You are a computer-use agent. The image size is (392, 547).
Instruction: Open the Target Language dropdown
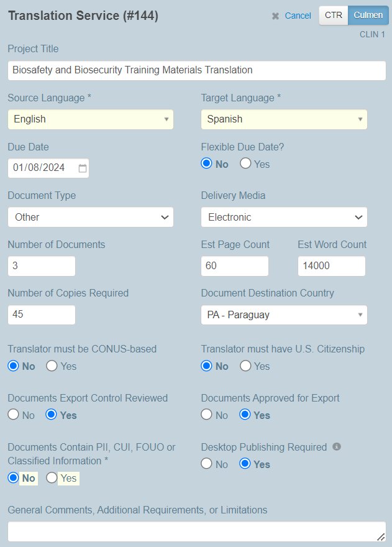coord(284,119)
